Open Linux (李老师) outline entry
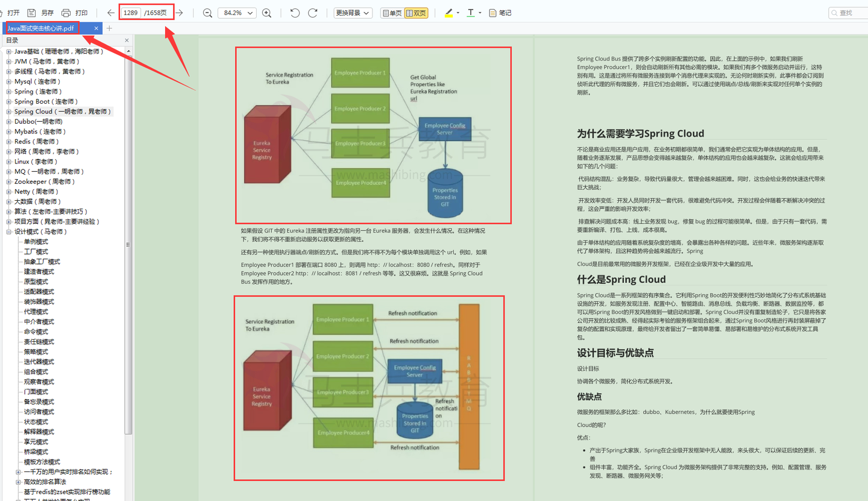868x501 pixels. [x=36, y=162]
